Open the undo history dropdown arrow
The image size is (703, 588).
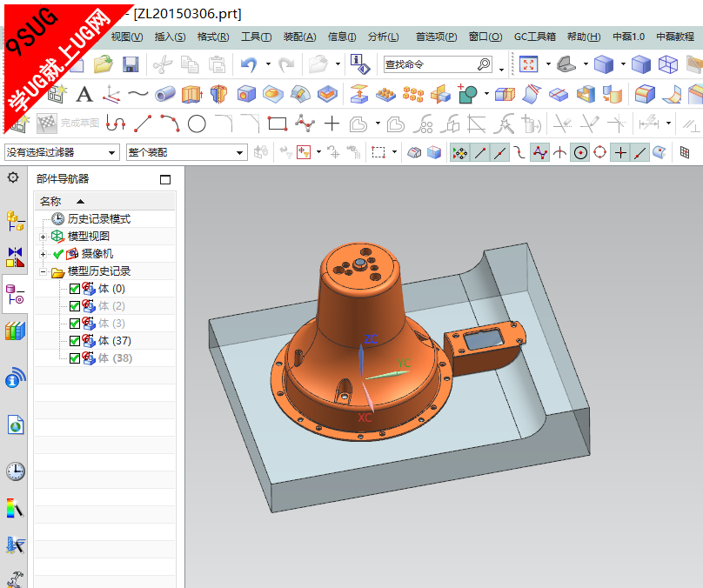[x=268, y=64]
